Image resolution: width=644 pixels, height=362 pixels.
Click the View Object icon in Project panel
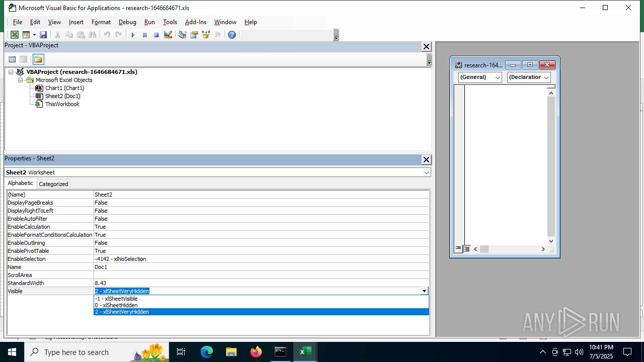23,59
